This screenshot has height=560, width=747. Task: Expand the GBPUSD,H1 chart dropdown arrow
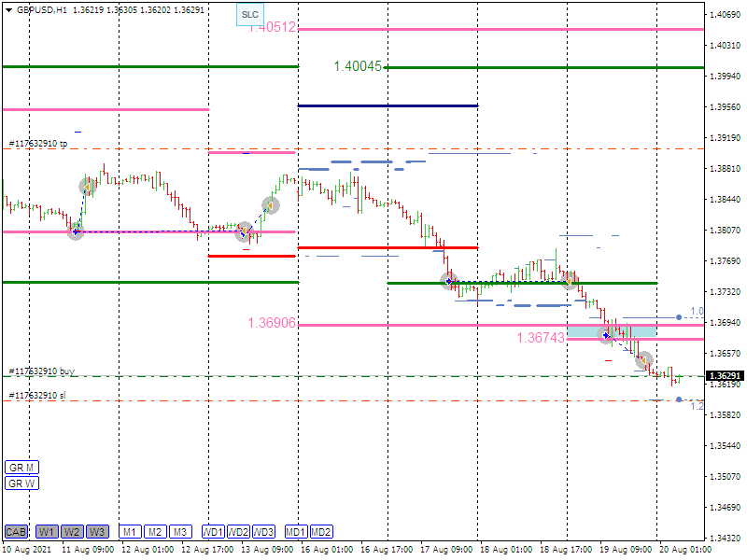9,9
